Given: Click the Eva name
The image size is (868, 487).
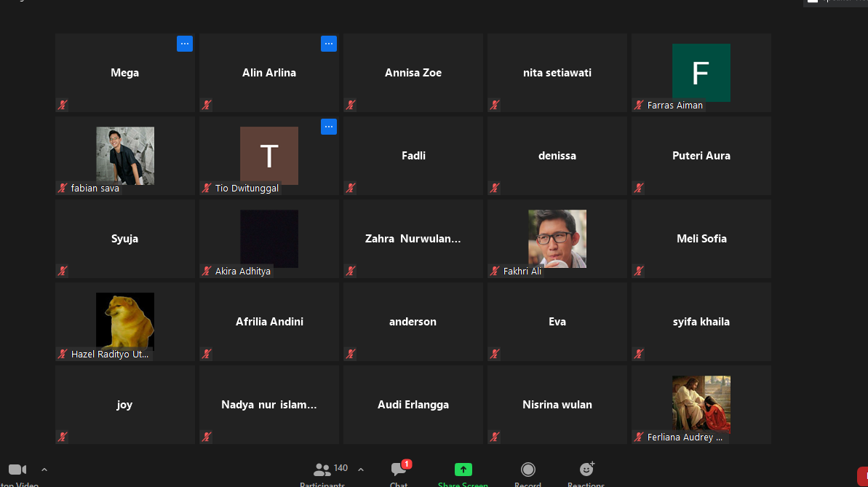Looking at the screenshot, I should pos(557,321).
